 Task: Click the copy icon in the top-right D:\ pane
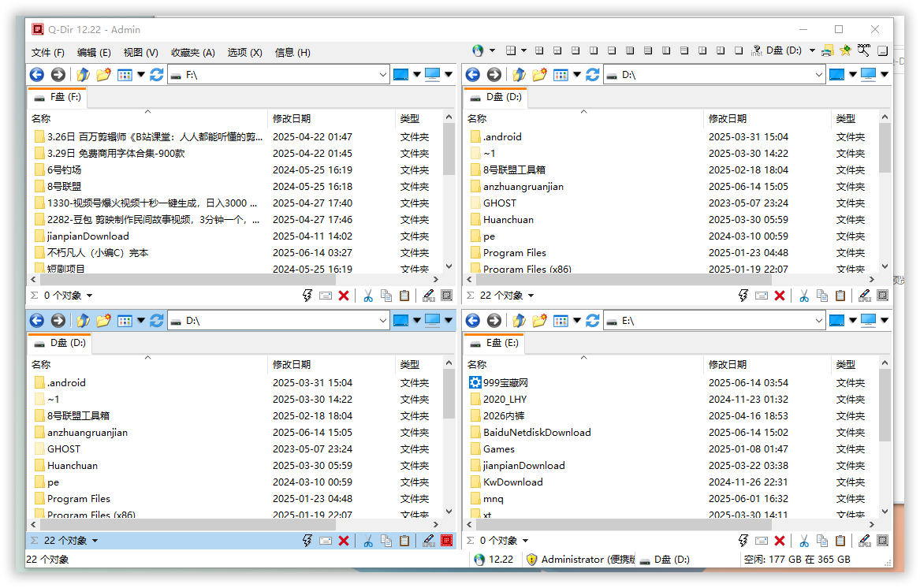point(822,296)
